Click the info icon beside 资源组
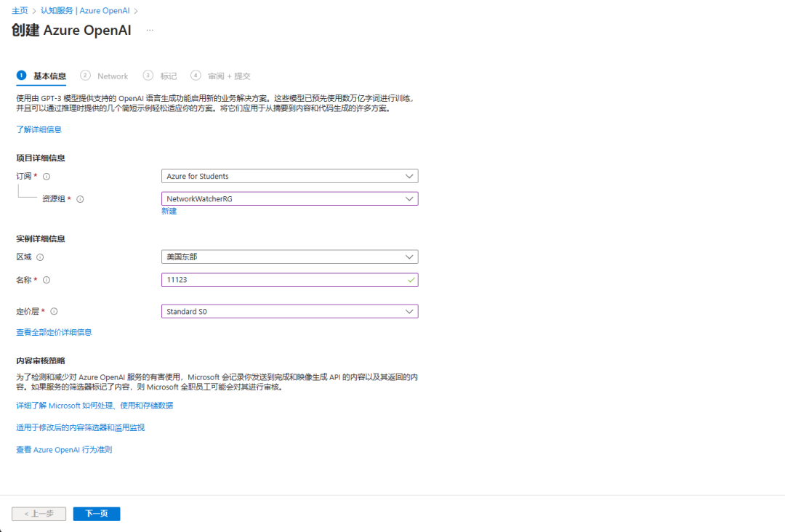The height and width of the screenshot is (532, 785). coord(80,199)
